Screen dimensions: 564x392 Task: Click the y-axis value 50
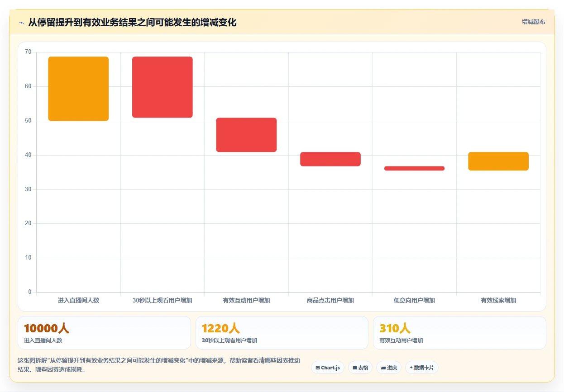pyautogui.click(x=28, y=121)
